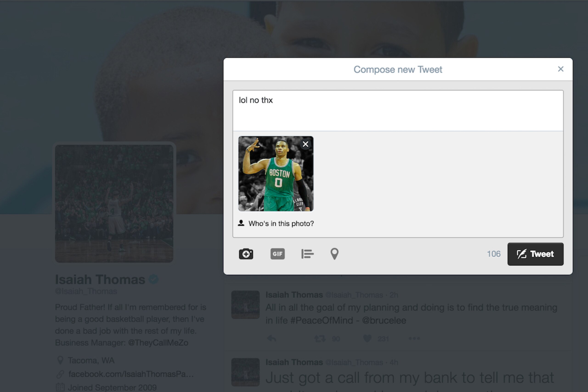This screenshot has width=588, height=392.
Task: Add another photo using the camera icon
Action: [x=246, y=254]
